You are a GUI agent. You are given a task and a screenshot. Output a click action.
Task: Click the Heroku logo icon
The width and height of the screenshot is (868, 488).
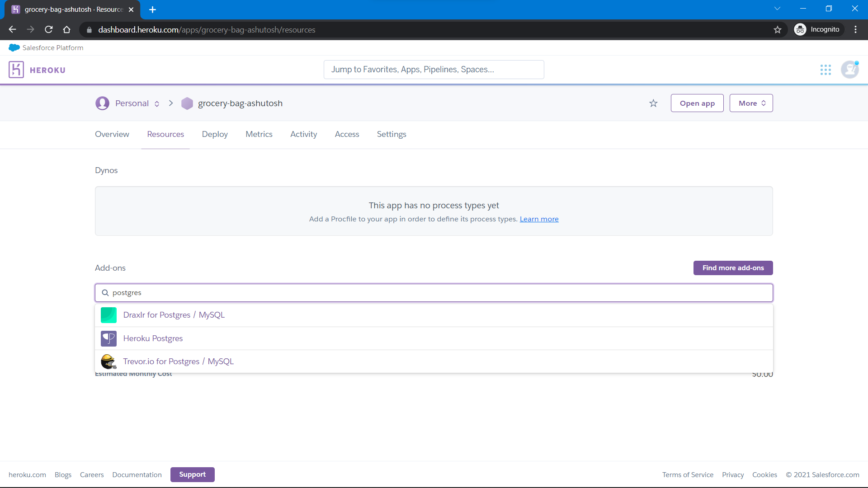pos(16,70)
